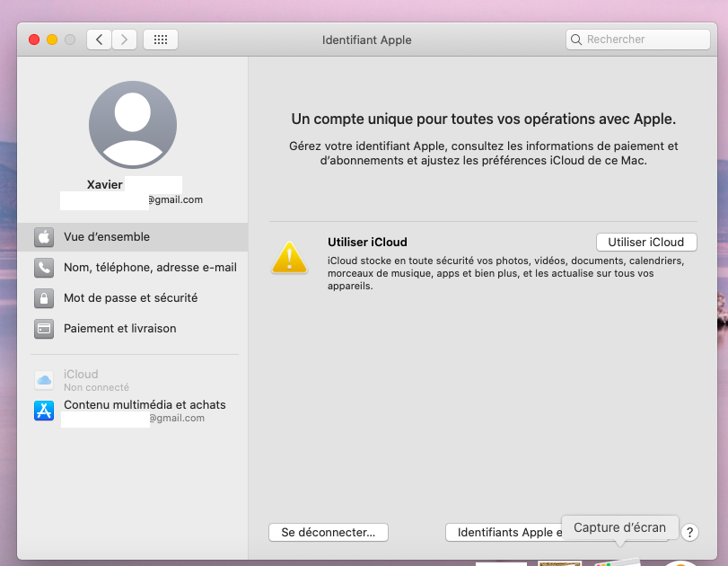Focus the Rechercher search field
Screen dimensions: 728x566
point(638,40)
